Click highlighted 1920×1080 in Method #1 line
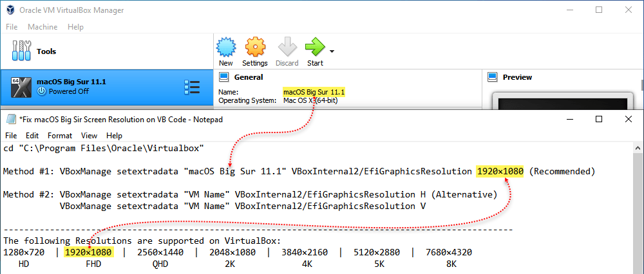Image resolution: width=644 pixels, height=274 pixels. point(500,171)
